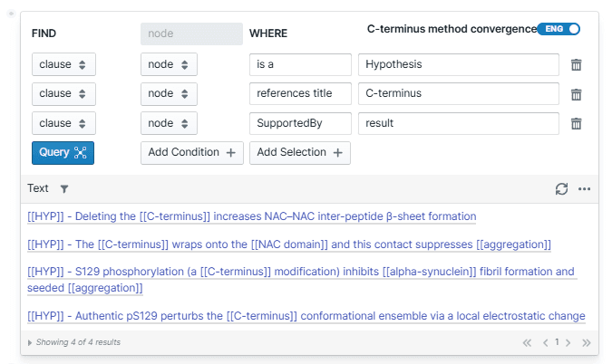Screen dimensions: 612x364
Task: Expand the 'Showing 4 of 4 results' triangle
Action: tap(30, 342)
